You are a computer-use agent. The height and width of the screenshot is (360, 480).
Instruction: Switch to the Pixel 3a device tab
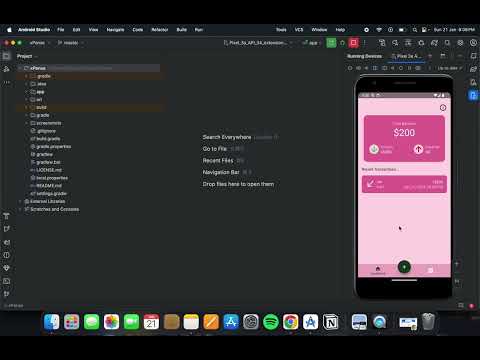point(407,56)
